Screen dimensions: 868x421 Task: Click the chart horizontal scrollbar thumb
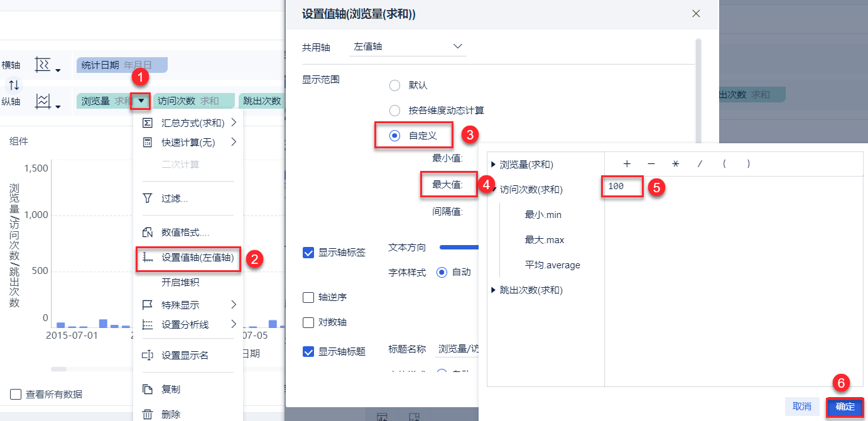58,369
